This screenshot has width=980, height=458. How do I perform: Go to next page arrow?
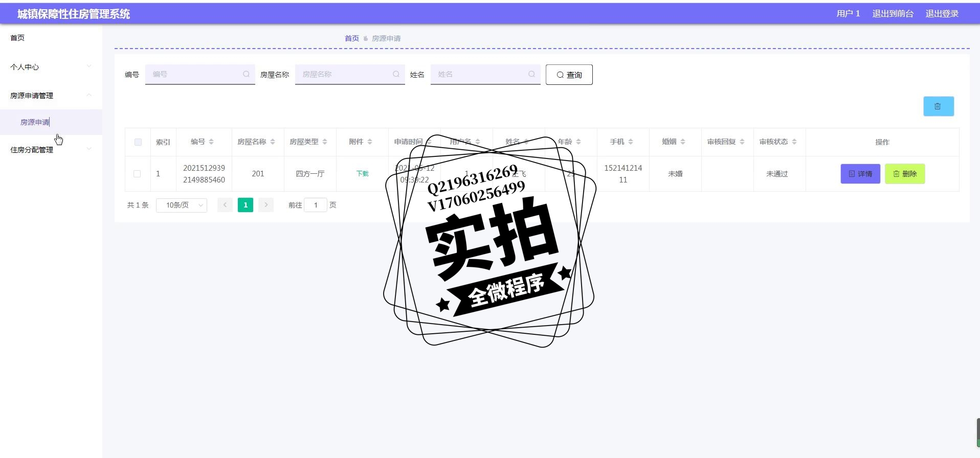coord(266,205)
